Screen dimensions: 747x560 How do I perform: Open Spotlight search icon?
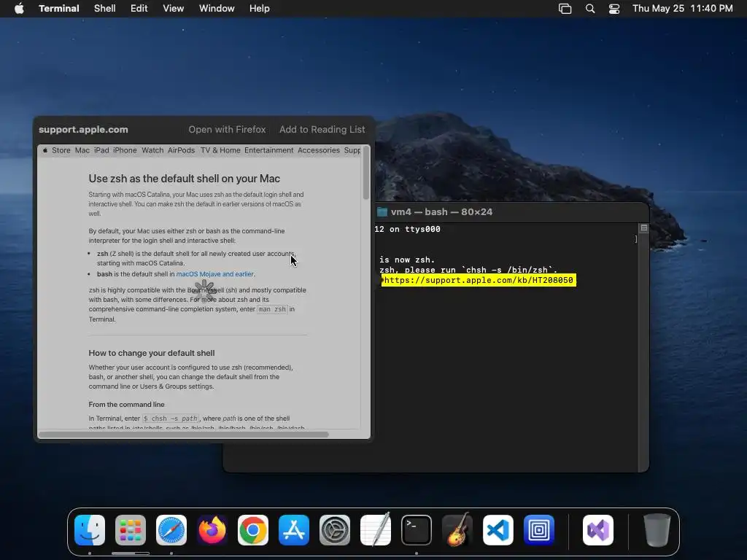pyautogui.click(x=589, y=9)
